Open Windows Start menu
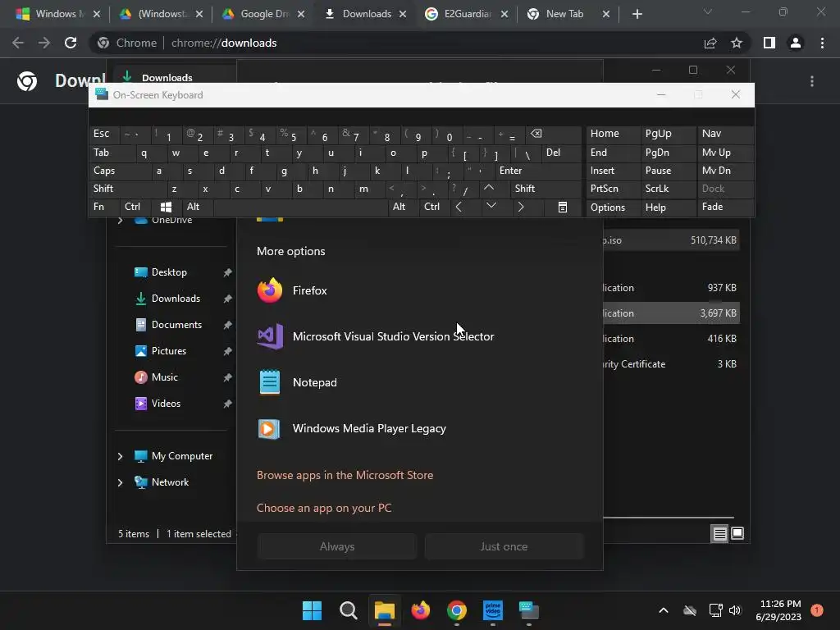 pos(312,610)
